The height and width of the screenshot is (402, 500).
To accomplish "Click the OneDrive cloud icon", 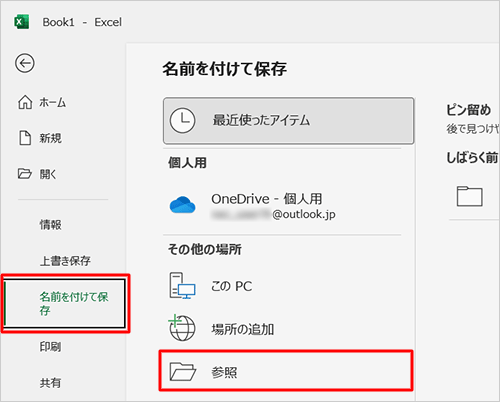I will [x=182, y=205].
